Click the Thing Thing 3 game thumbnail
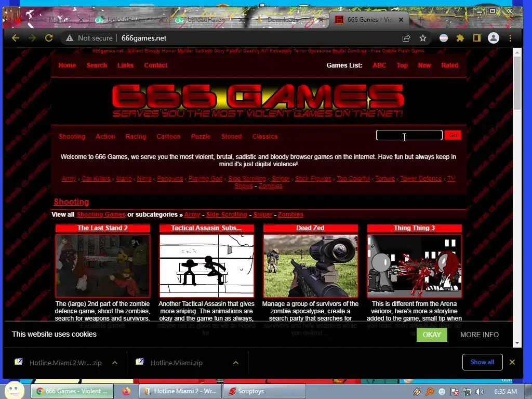 click(414, 266)
